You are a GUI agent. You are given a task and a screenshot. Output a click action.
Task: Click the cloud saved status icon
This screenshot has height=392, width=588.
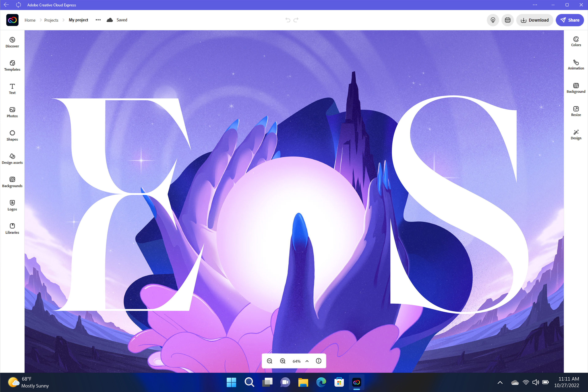(x=110, y=20)
